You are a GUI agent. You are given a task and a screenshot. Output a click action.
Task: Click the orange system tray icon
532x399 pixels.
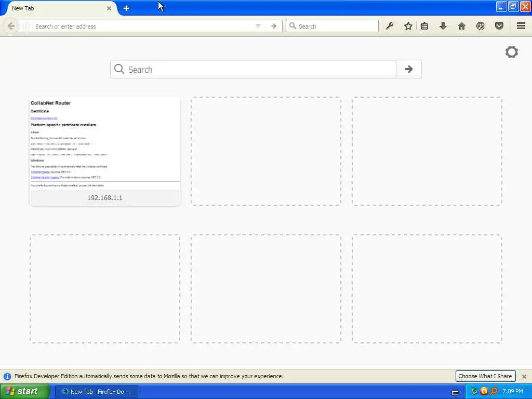click(x=484, y=391)
